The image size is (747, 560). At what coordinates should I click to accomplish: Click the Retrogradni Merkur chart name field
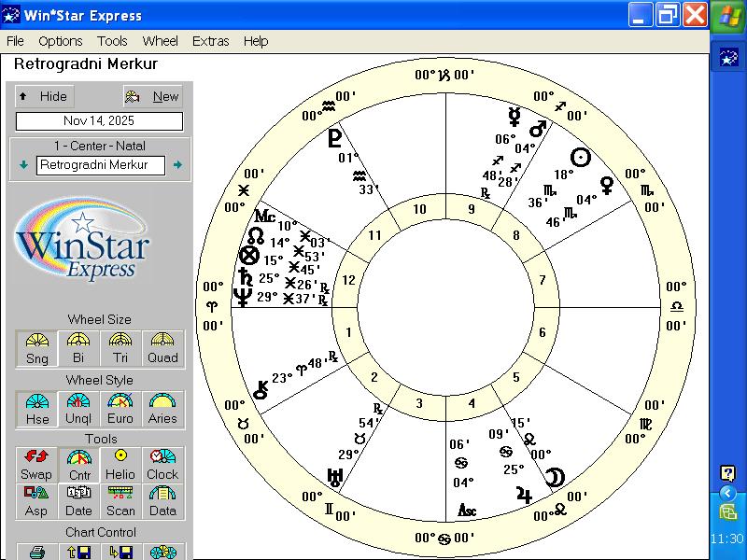click(100, 165)
